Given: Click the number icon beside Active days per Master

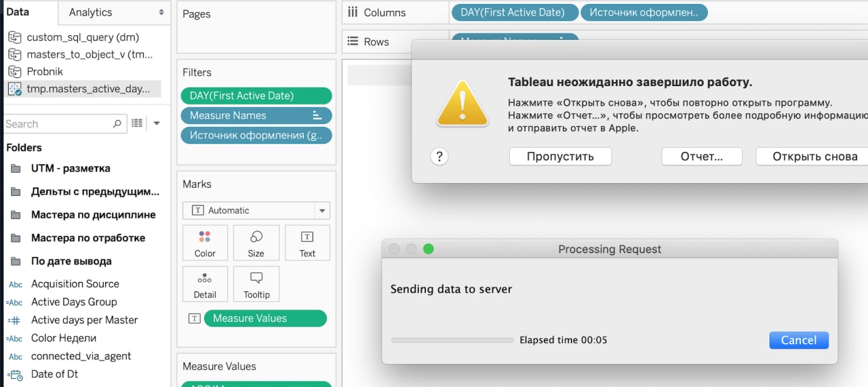Looking at the screenshot, I should click(15, 320).
